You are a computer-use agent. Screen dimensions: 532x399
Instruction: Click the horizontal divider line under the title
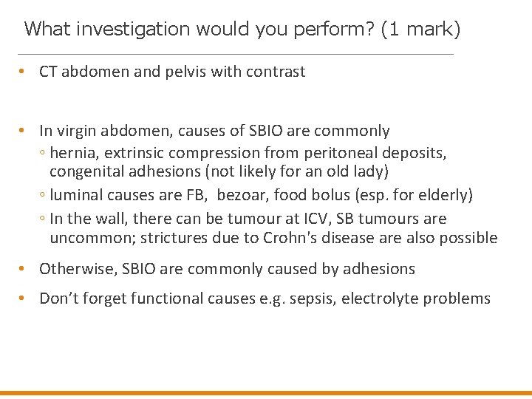[x=235, y=55]
